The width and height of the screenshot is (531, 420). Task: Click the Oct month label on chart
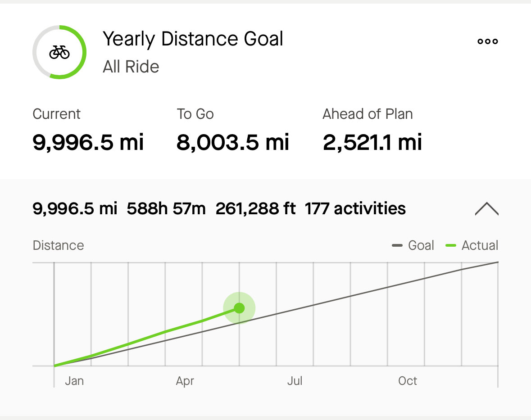pyautogui.click(x=407, y=381)
